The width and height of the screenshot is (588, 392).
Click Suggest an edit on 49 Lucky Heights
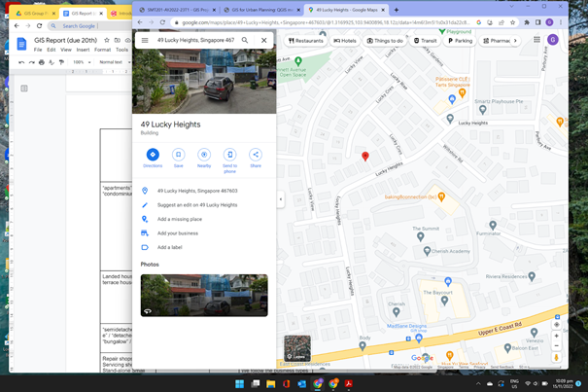pos(197,205)
